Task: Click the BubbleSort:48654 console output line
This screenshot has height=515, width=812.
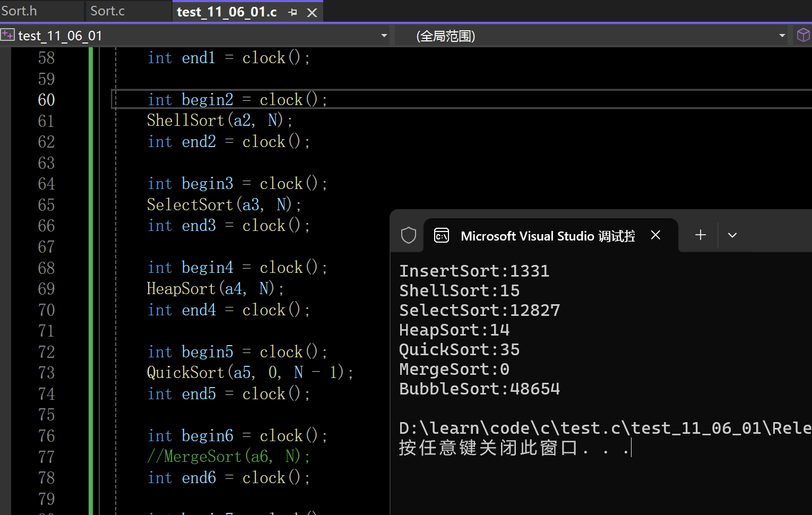Action: (480, 389)
